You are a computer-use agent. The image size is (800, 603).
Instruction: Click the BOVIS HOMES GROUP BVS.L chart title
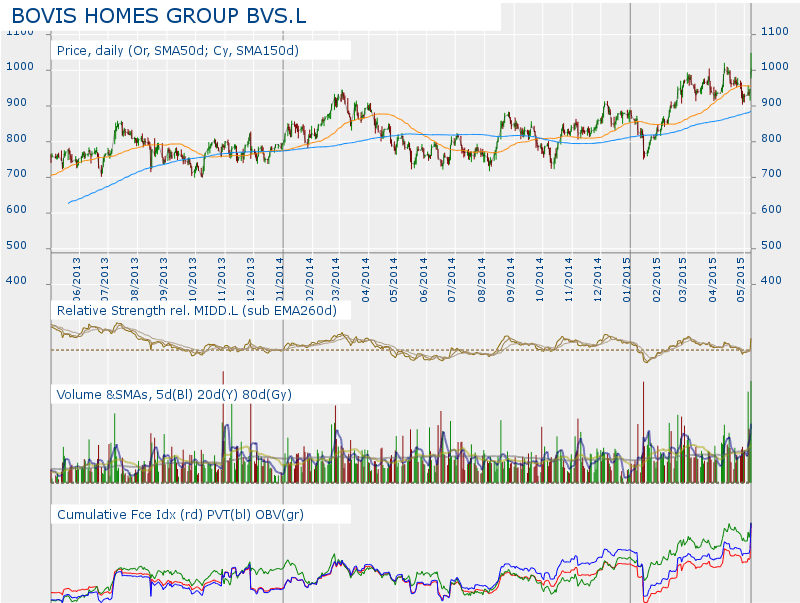click(x=159, y=16)
